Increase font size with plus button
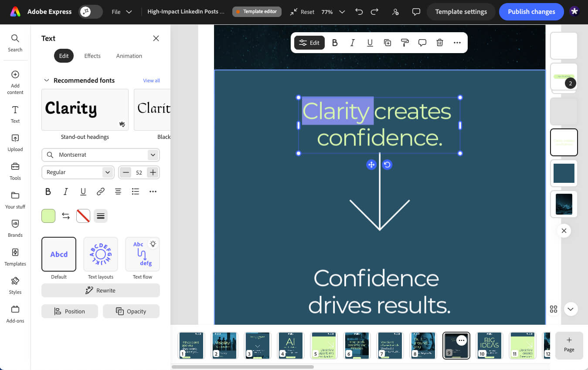588x370 pixels. click(x=153, y=172)
